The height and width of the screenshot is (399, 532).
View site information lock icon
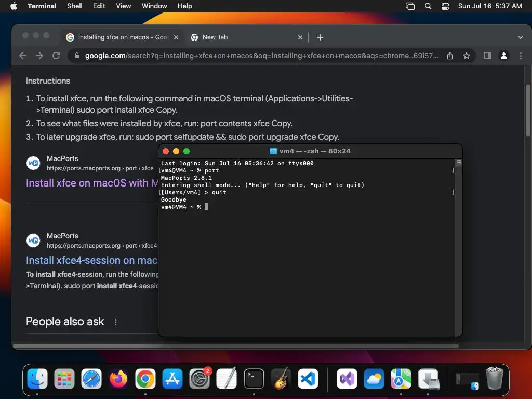(x=77, y=56)
